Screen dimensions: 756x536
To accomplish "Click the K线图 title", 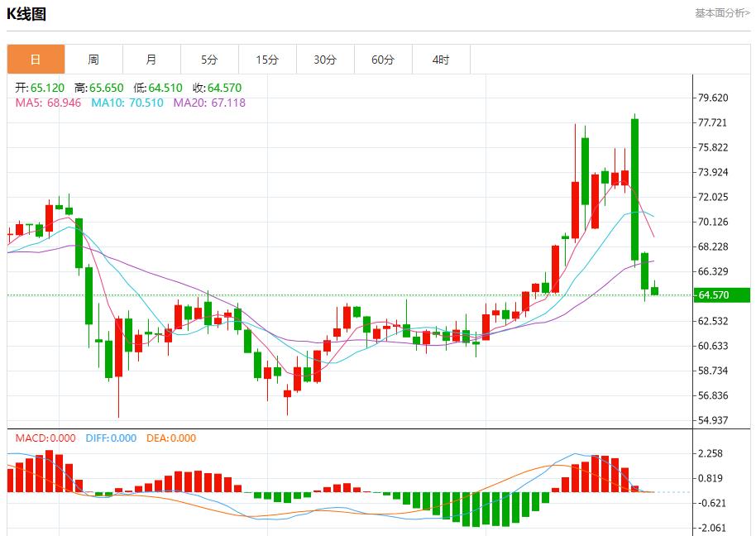I will click(x=26, y=14).
